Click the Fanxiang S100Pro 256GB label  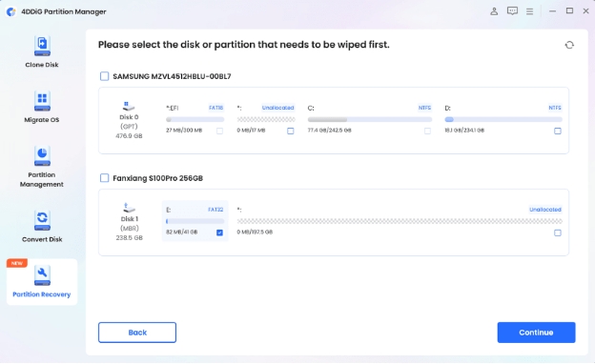pyautogui.click(x=158, y=178)
